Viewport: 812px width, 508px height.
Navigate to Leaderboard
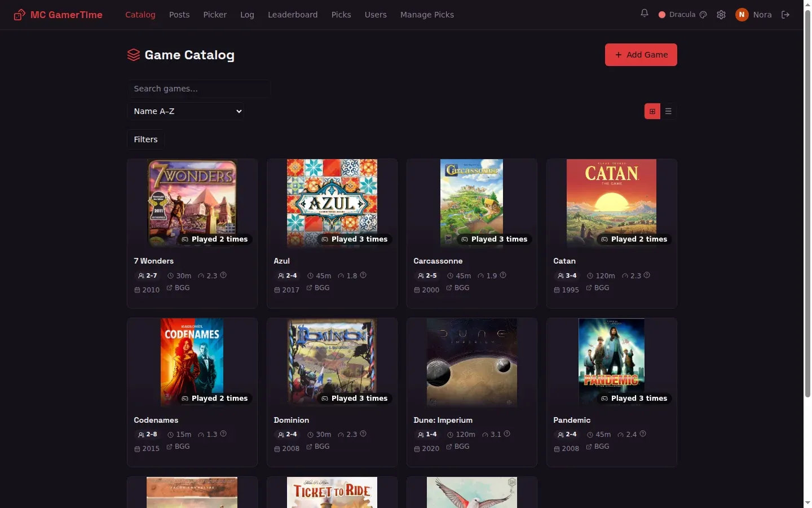point(293,15)
